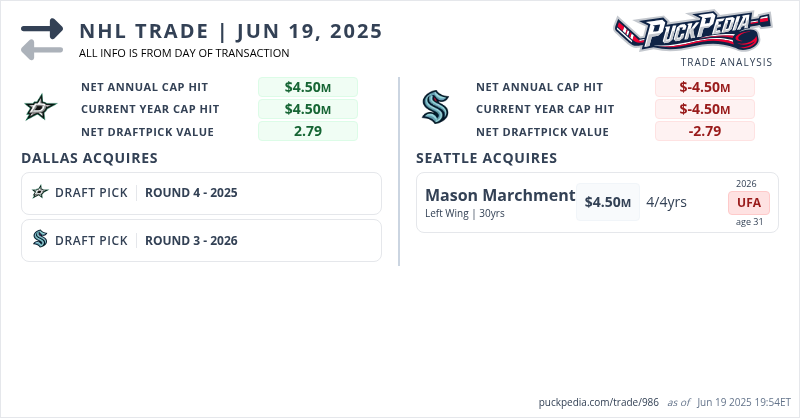Click the Stars logo in Round 4 pick row
The height and width of the screenshot is (418, 800).
click(40, 193)
